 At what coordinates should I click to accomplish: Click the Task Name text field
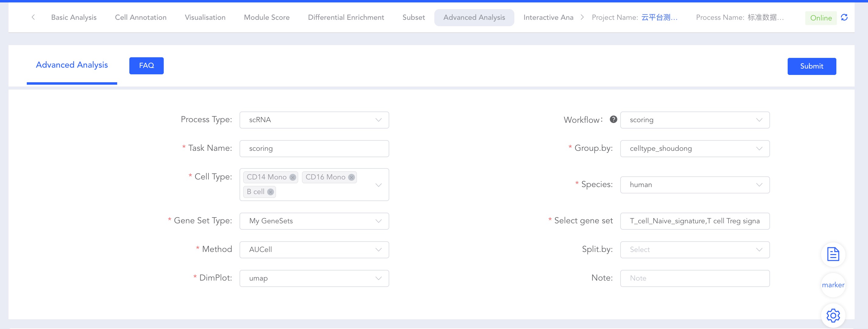pos(314,148)
